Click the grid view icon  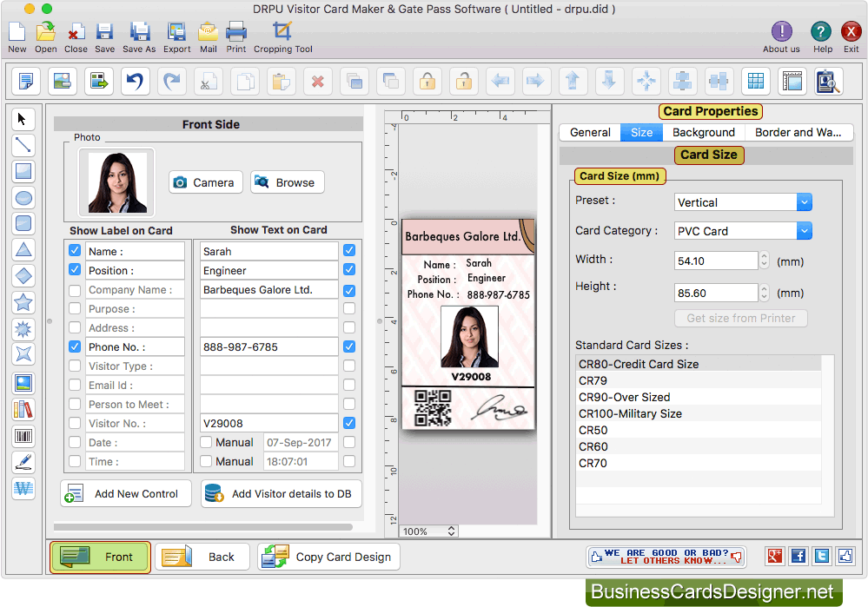pyautogui.click(x=756, y=82)
